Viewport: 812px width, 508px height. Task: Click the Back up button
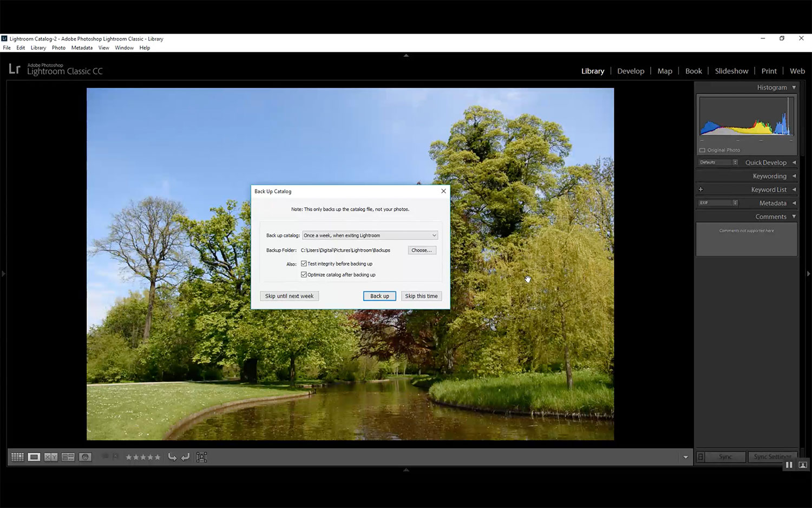(379, 296)
